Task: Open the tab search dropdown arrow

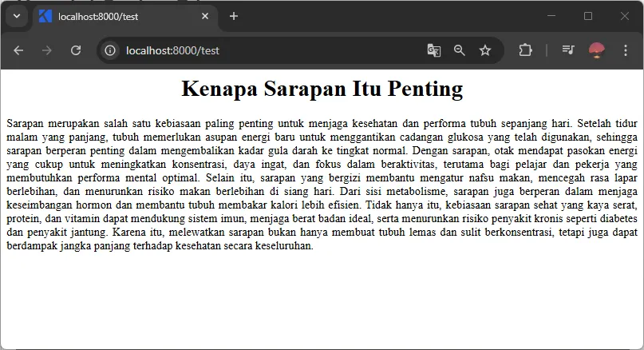Action: tap(17, 17)
